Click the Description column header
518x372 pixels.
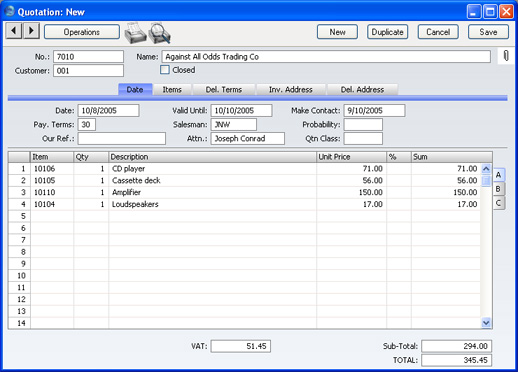[212, 157]
